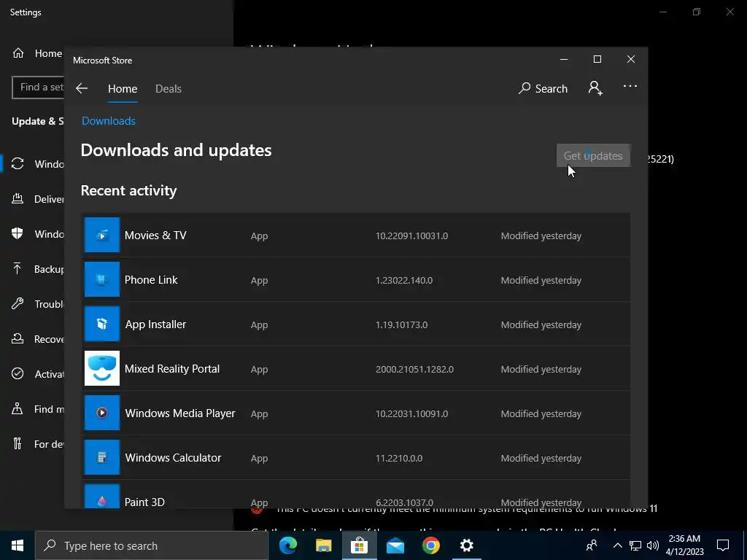Select For developers icon in Settings
747x560 pixels.
pyautogui.click(x=18, y=443)
